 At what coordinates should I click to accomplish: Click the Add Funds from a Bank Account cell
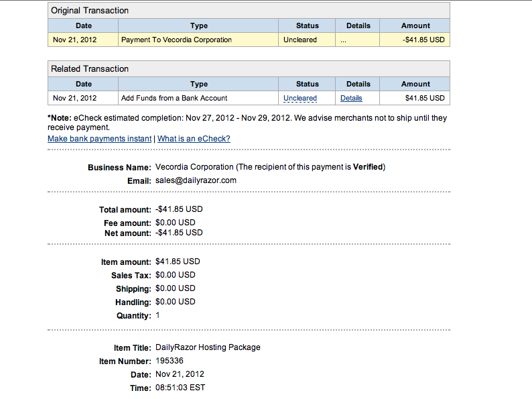point(198,98)
